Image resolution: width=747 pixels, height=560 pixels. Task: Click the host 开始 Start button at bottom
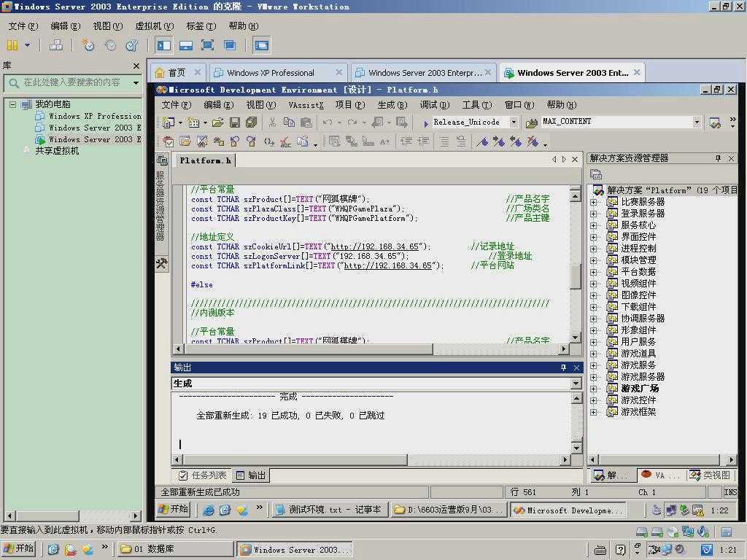(x=18, y=548)
